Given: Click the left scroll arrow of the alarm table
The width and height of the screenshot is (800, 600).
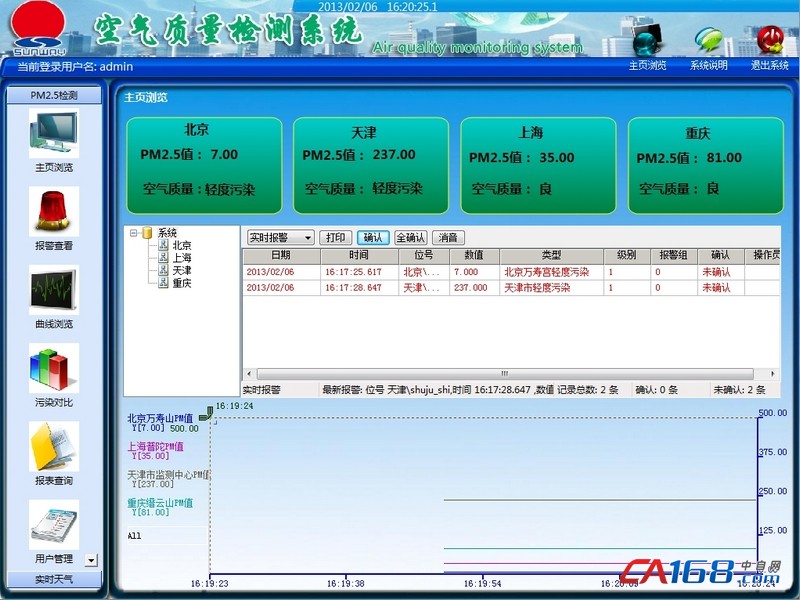Looking at the screenshot, I should 249,374.
